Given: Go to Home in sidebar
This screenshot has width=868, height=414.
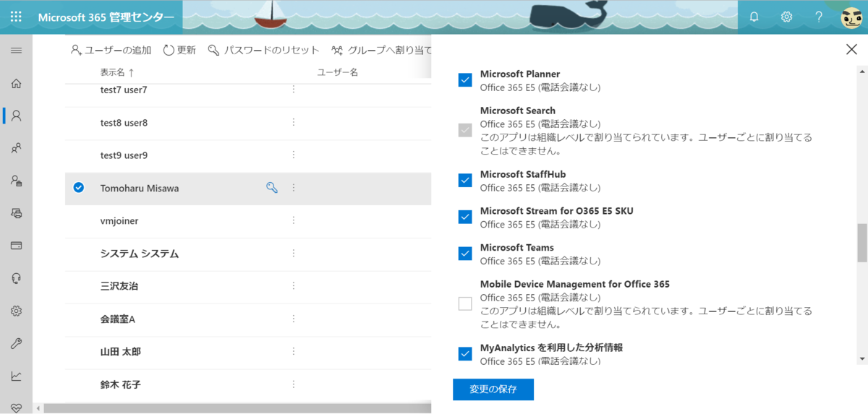Looking at the screenshot, I should [16, 83].
